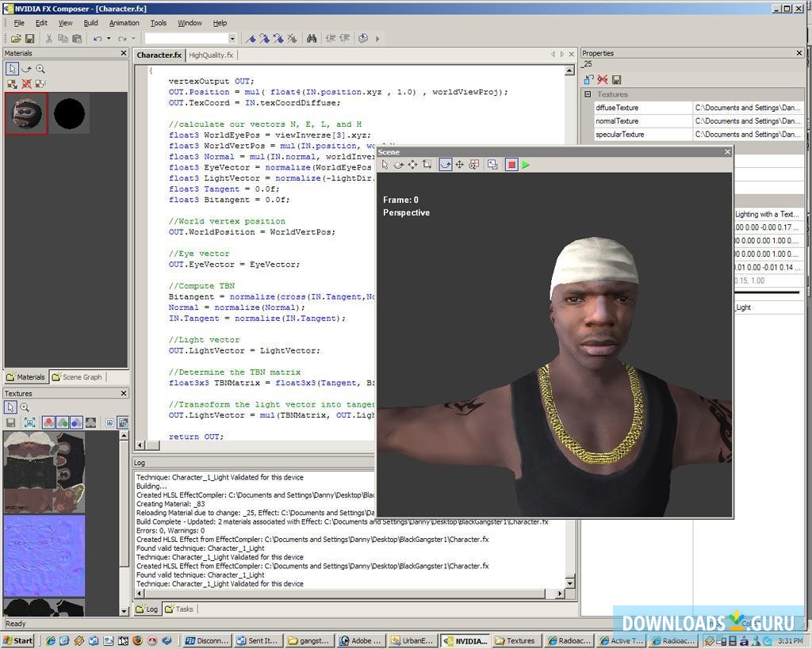This screenshot has width=812, height=649.
Task: Click the red Stop button in Scene
Action: click(511, 165)
